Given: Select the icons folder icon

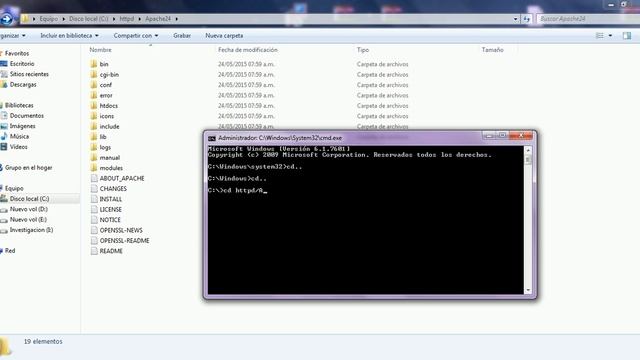Looking at the screenshot, I should coord(94,116).
